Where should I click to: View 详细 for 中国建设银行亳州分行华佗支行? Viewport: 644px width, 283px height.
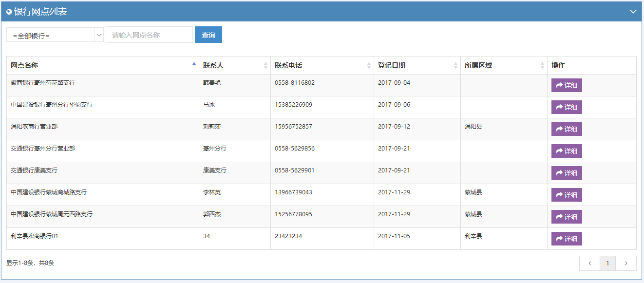coord(567,107)
